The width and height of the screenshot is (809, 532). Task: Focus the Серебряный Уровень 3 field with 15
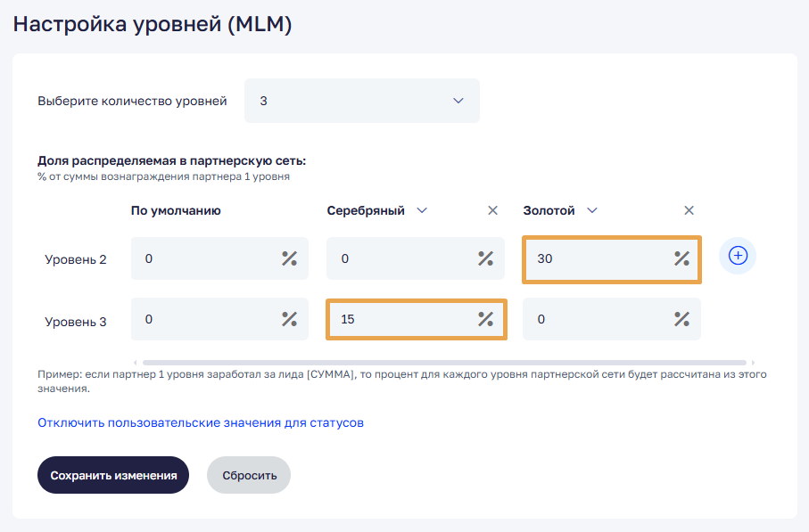[x=401, y=320]
